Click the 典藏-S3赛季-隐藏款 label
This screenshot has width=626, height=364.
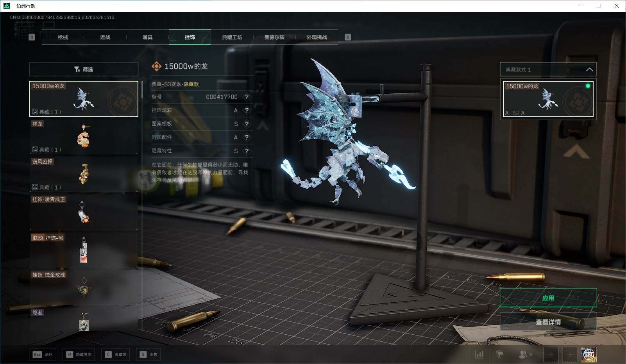click(x=175, y=84)
